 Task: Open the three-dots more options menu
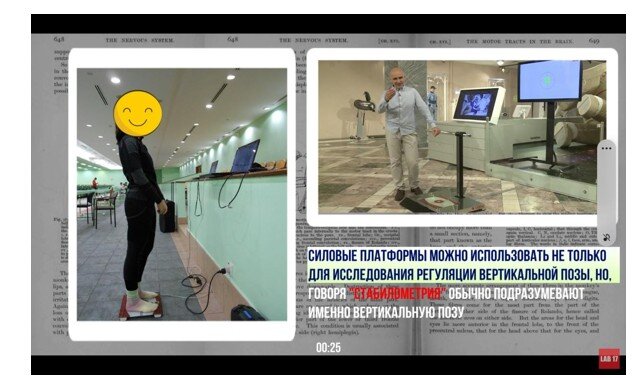(606, 149)
